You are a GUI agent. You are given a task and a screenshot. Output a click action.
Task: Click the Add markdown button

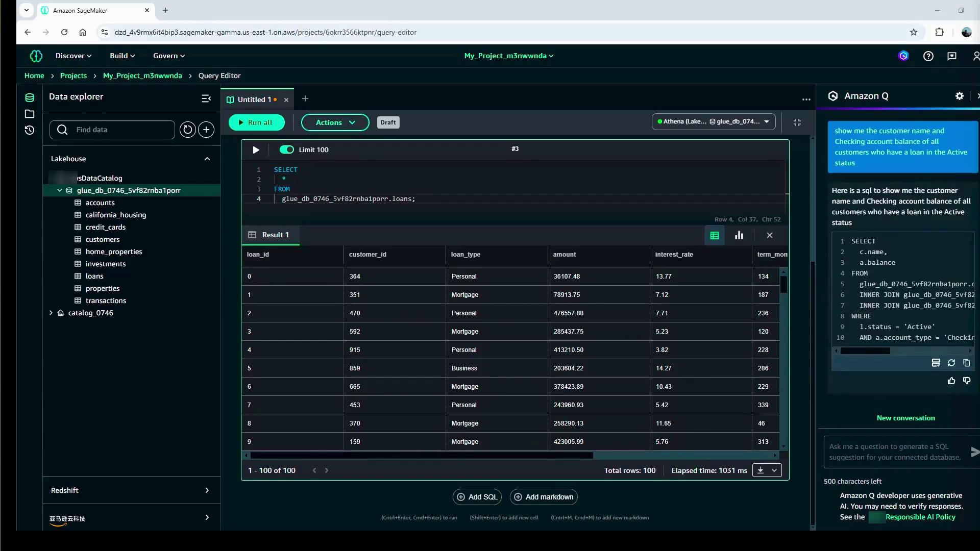click(x=544, y=497)
